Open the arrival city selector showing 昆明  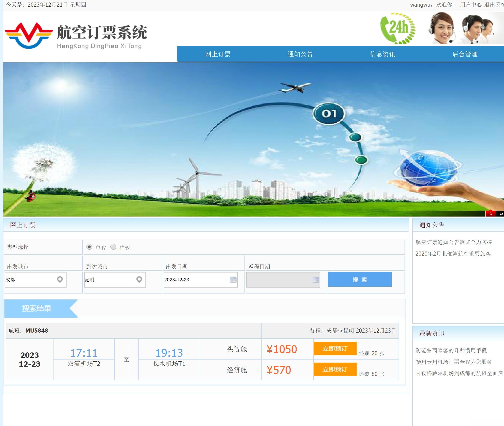114,280
